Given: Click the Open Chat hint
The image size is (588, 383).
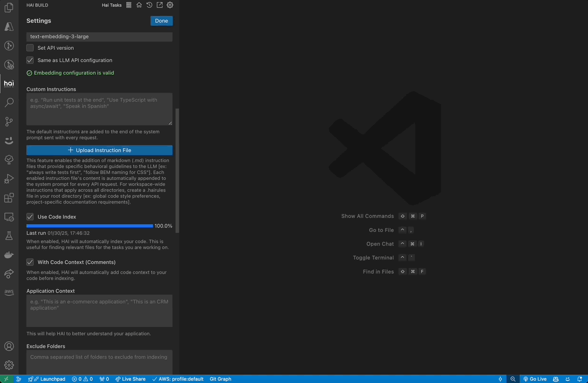Looking at the screenshot, I should (x=395, y=244).
